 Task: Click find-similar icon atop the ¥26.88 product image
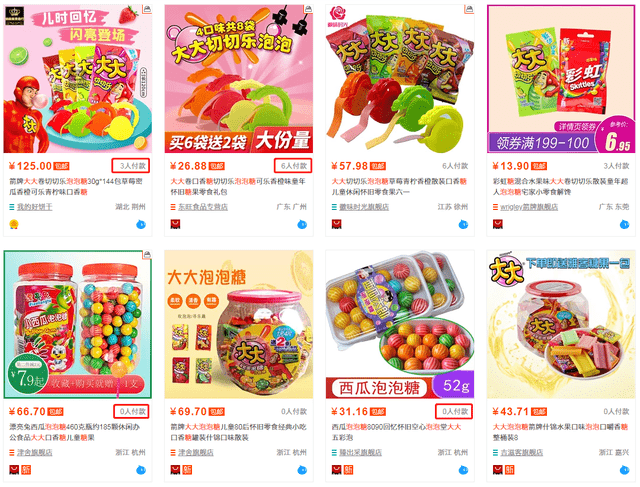(x=308, y=9)
